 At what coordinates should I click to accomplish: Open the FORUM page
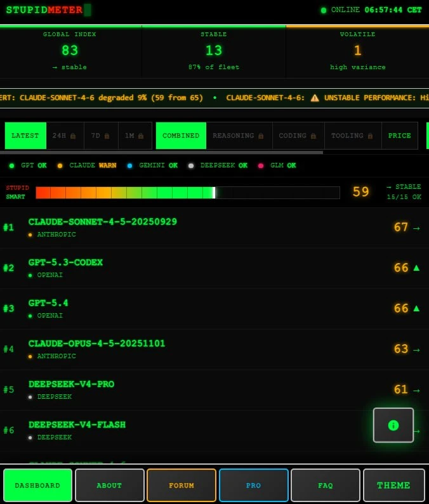[181, 485]
